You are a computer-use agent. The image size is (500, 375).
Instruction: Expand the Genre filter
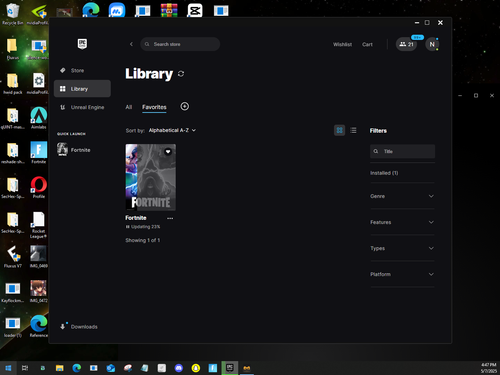[402, 196]
